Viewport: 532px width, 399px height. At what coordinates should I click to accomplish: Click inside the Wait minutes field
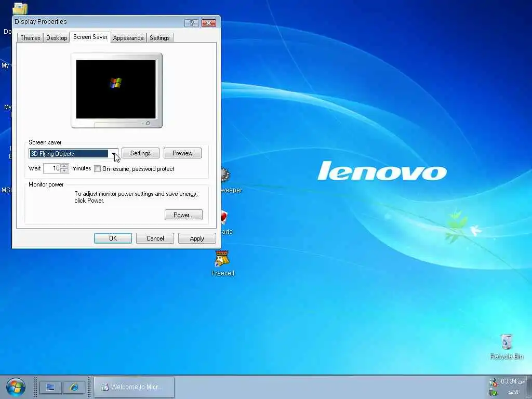[x=52, y=168]
